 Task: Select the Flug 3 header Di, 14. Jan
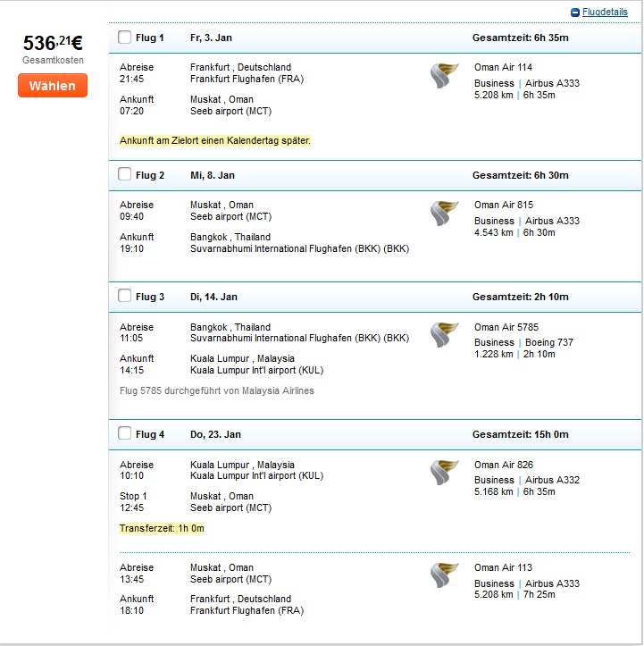tap(213, 297)
